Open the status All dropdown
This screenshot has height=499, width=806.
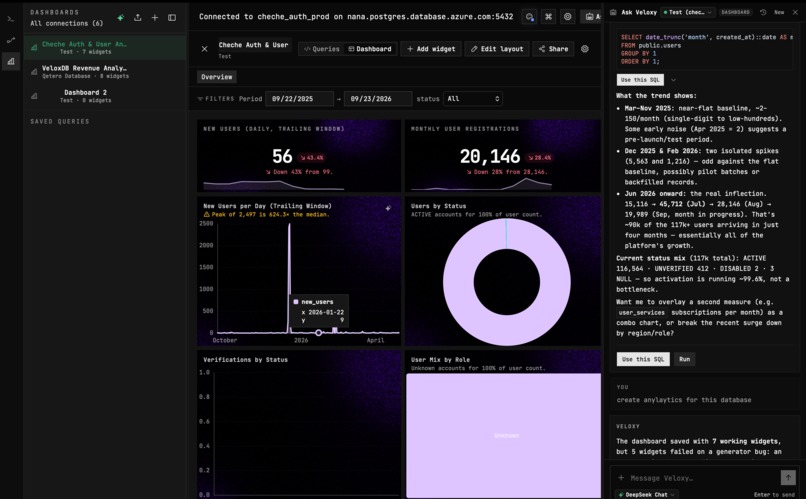pos(472,99)
